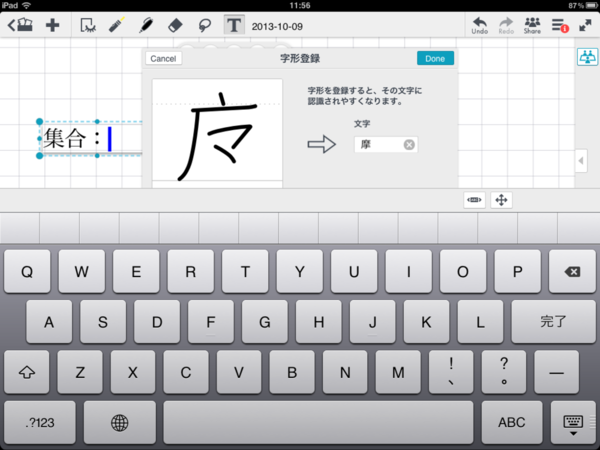This screenshot has width=600, height=450.
Task: Select the lasso tool
Action: pos(205,26)
